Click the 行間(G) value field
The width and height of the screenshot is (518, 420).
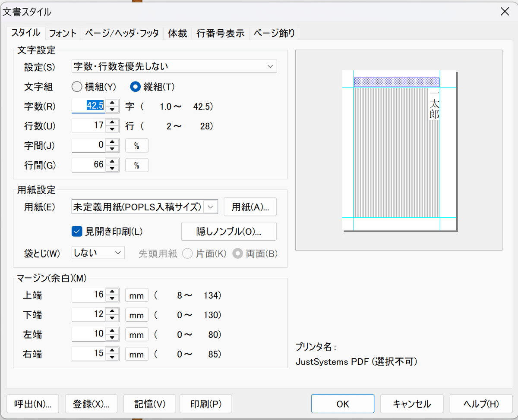(x=88, y=165)
